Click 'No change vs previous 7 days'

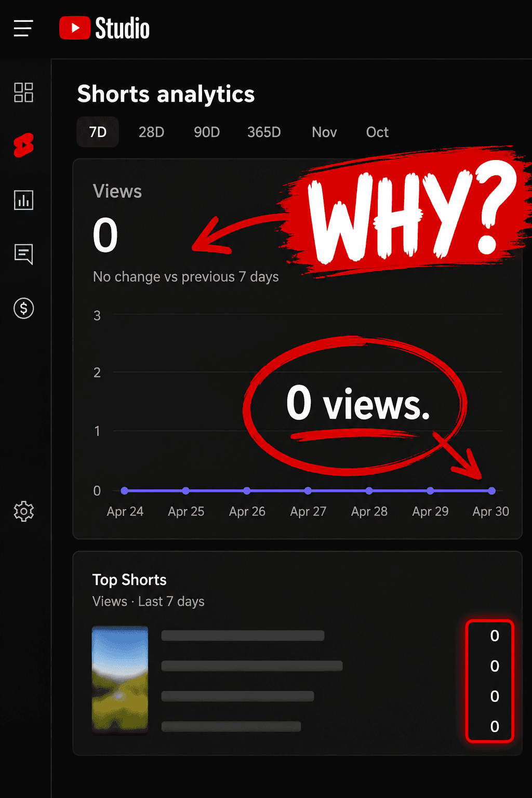pyautogui.click(x=186, y=277)
